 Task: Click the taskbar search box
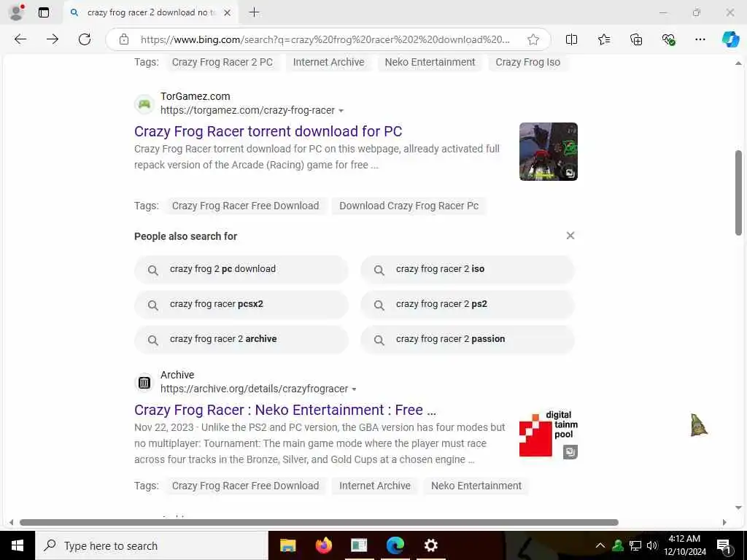click(x=152, y=545)
